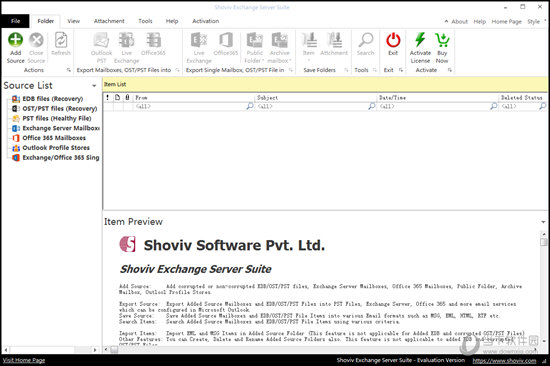Select OST/PST files (Recovery) source
The height and width of the screenshot is (366, 550).
[60, 108]
